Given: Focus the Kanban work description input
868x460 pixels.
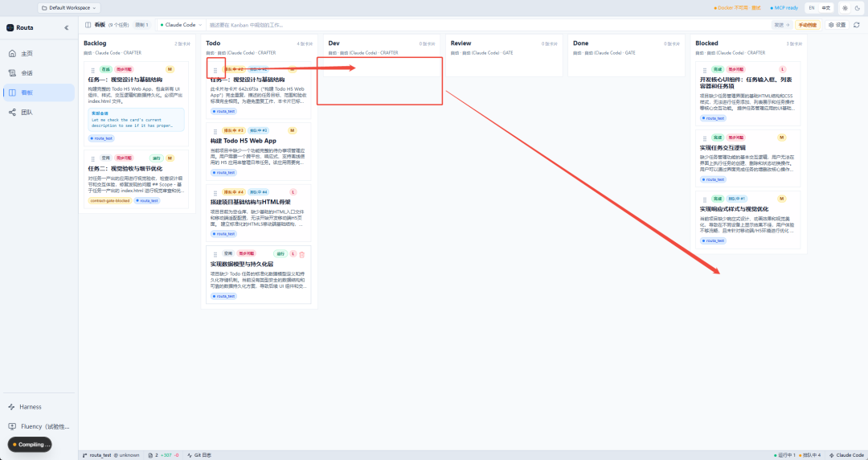Looking at the screenshot, I should pos(487,25).
